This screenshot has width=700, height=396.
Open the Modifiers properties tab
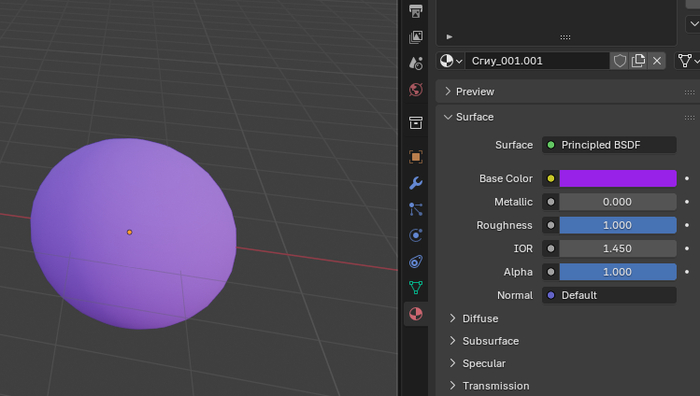coord(416,183)
